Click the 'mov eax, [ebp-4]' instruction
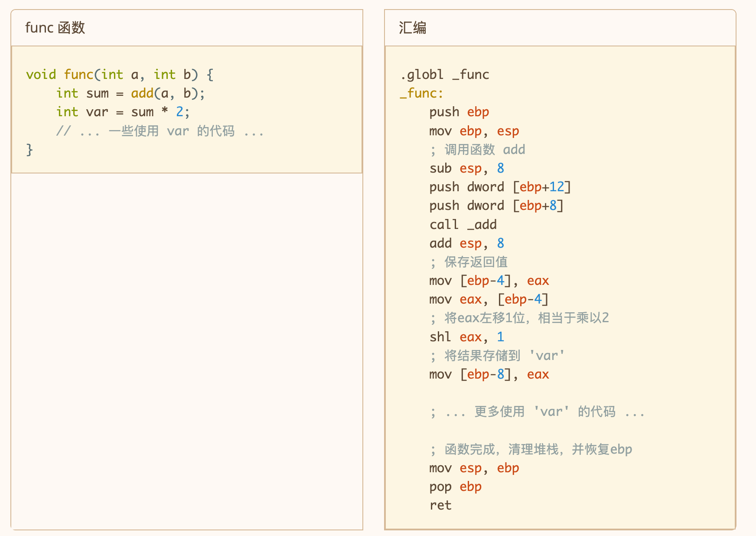Image resolution: width=756 pixels, height=536 pixels. [489, 299]
